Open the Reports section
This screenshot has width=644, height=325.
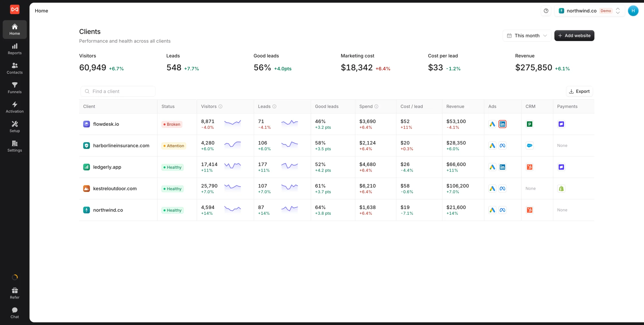point(14,49)
